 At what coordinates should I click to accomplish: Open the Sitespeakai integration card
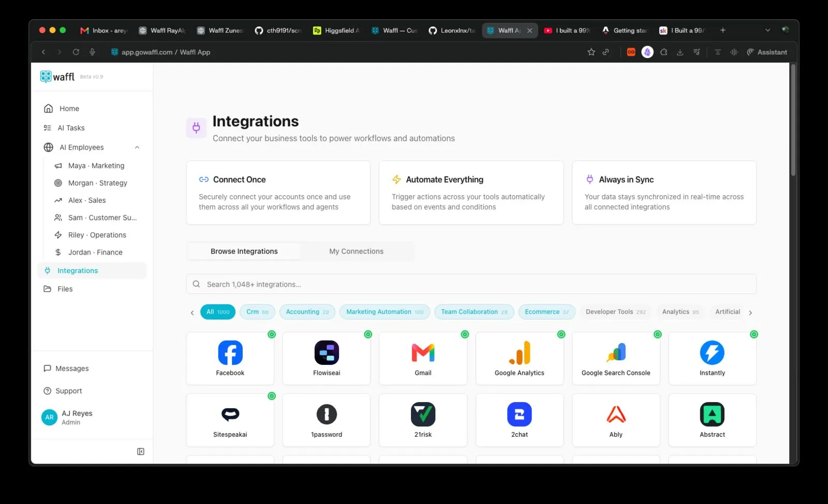(230, 420)
